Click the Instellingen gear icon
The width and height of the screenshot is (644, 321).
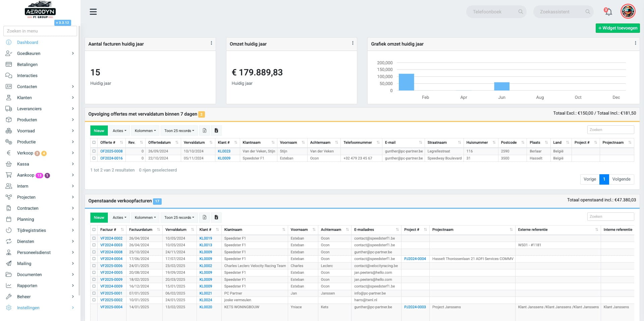9,308
